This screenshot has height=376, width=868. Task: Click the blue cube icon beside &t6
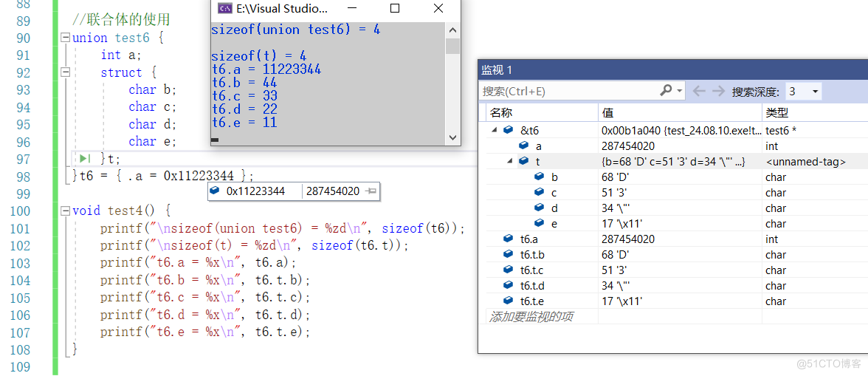509,130
